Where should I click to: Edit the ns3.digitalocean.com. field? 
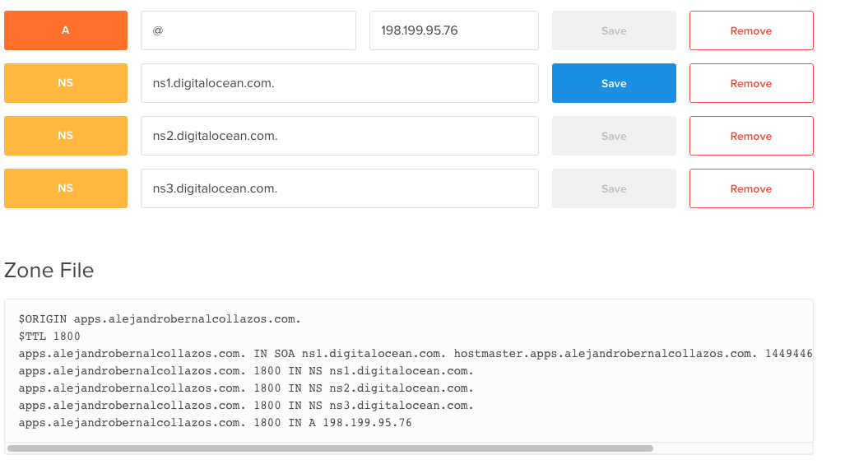[340, 188]
